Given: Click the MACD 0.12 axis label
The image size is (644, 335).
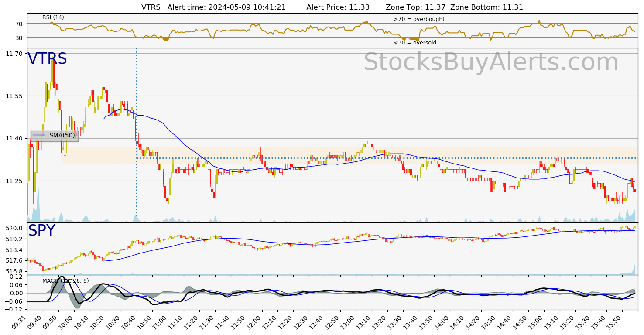Looking at the screenshot, I should (16, 277).
